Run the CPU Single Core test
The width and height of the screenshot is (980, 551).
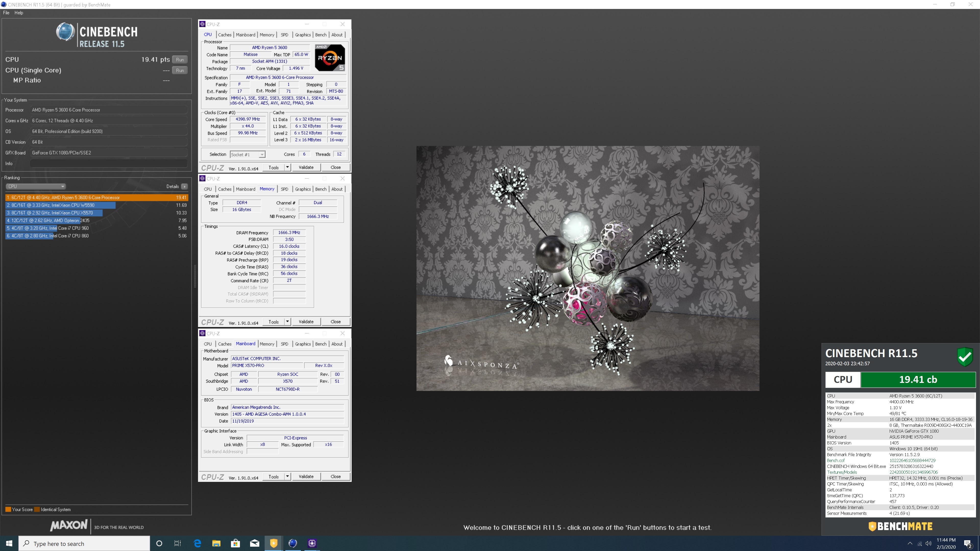click(180, 70)
